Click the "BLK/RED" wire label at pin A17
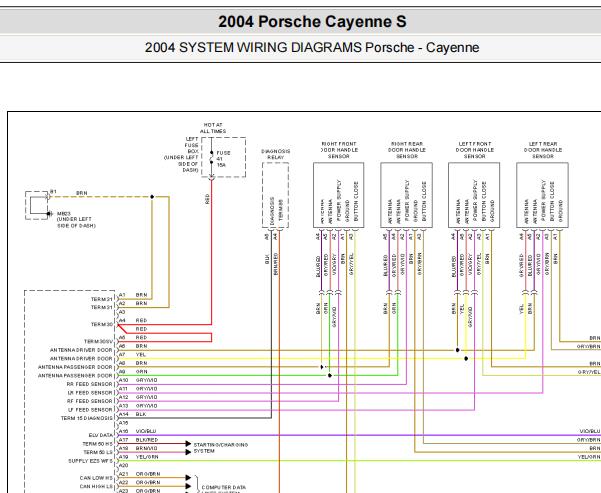The image size is (601, 493). (x=147, y=440)
